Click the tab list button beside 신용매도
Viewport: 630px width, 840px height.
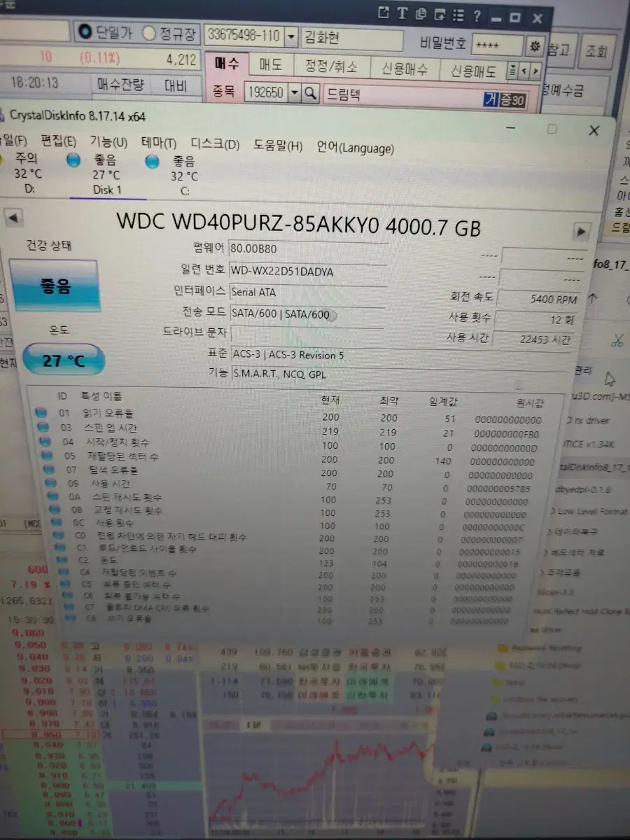[513, 71]
